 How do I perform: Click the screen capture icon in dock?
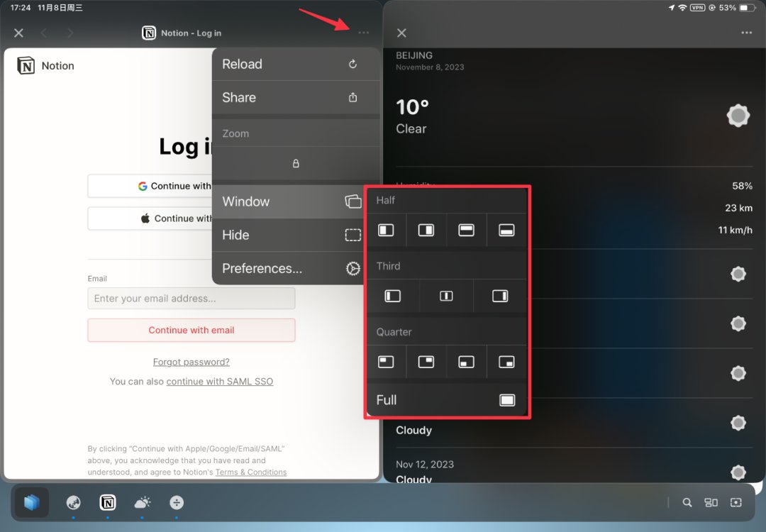pyautogui.click(x=736, y=503)
